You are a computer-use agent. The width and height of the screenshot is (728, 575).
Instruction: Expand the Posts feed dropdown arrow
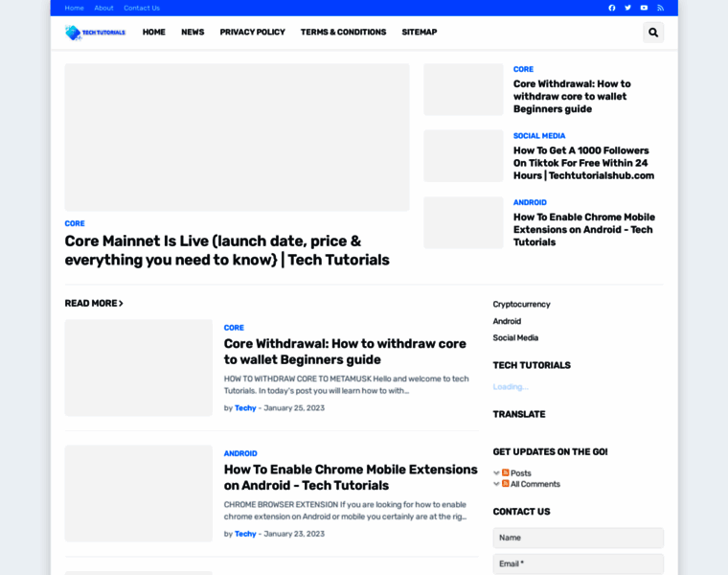point(496,472)
